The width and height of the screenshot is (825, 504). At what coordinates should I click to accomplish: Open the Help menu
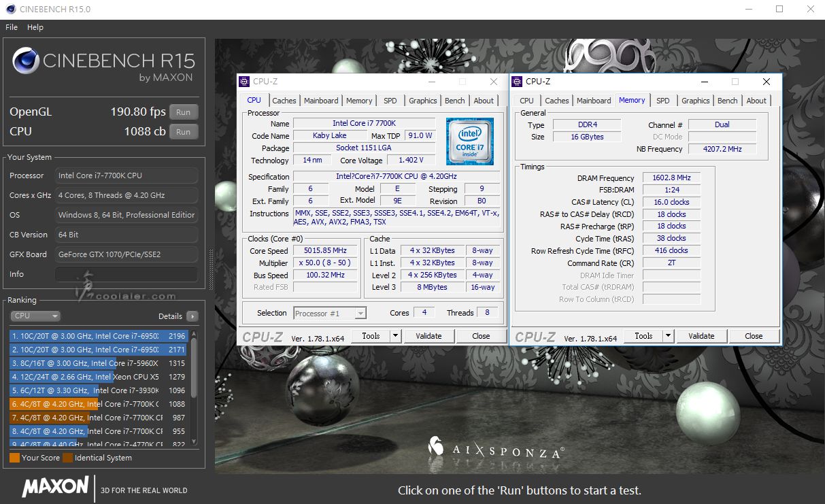pyautogui.click(x=35, y=27)
